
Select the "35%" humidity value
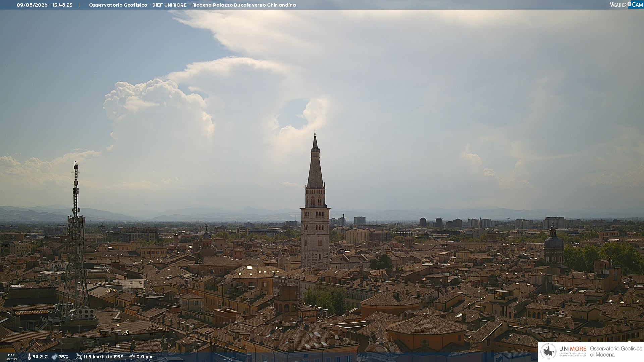pyautogui.click(x=64, y=357)
